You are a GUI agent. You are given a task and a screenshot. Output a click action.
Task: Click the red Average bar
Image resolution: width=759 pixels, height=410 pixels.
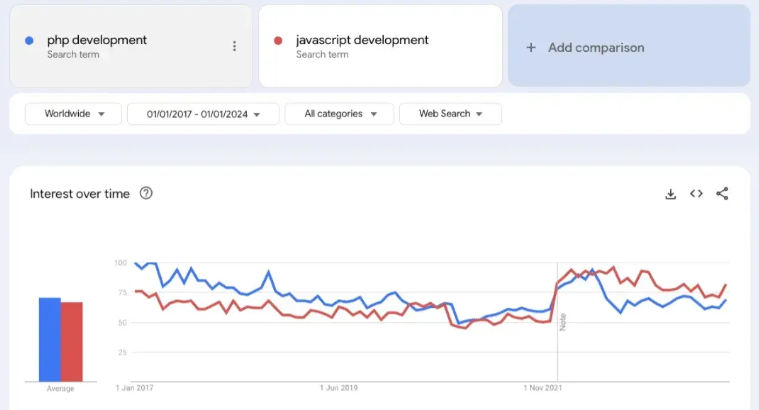[72, 341]
